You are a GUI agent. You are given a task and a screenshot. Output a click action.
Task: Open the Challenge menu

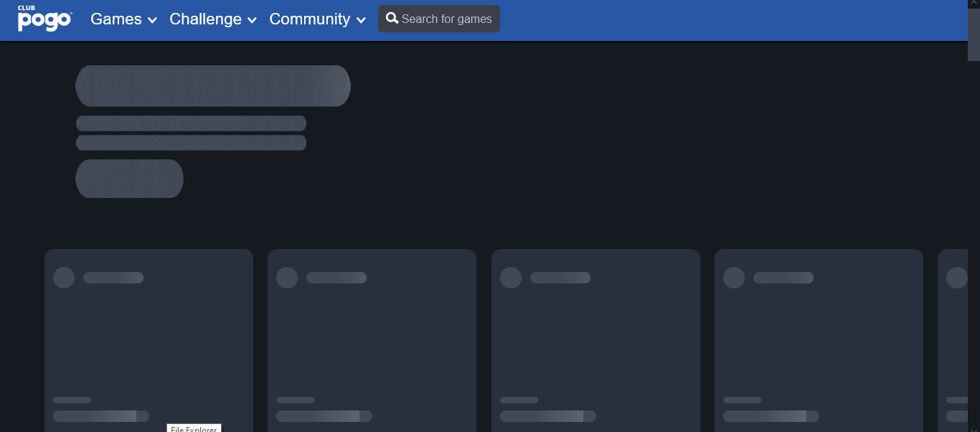(205, 19)
